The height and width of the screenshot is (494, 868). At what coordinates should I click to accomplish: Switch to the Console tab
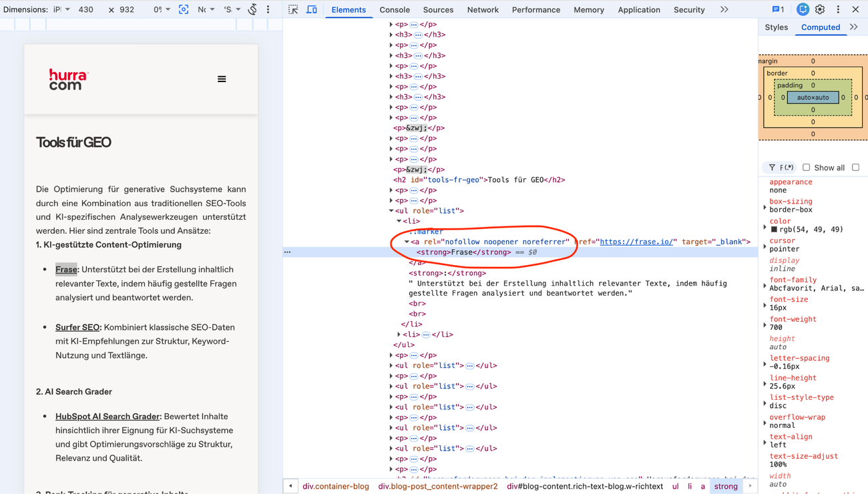[395, 9]
